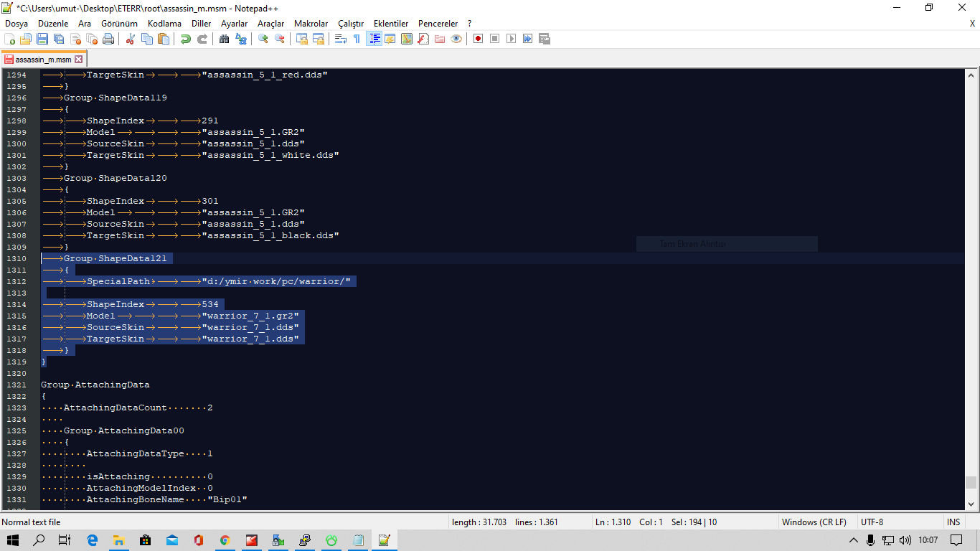Open the Function List panel
The height and width of the screenshot is (551, 980).
(423, 39)
